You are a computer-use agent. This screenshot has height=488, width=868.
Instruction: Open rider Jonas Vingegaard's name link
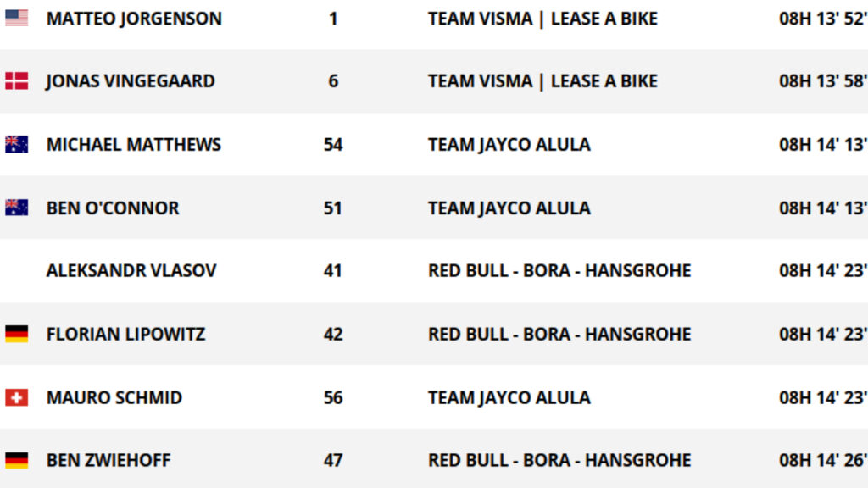tap(131, 81)
